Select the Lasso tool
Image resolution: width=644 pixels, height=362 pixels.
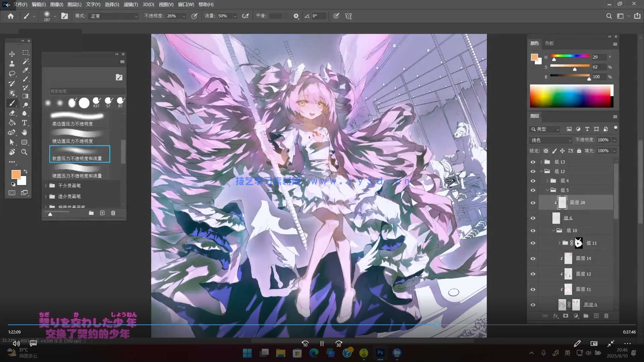click(x=12, y=73)
